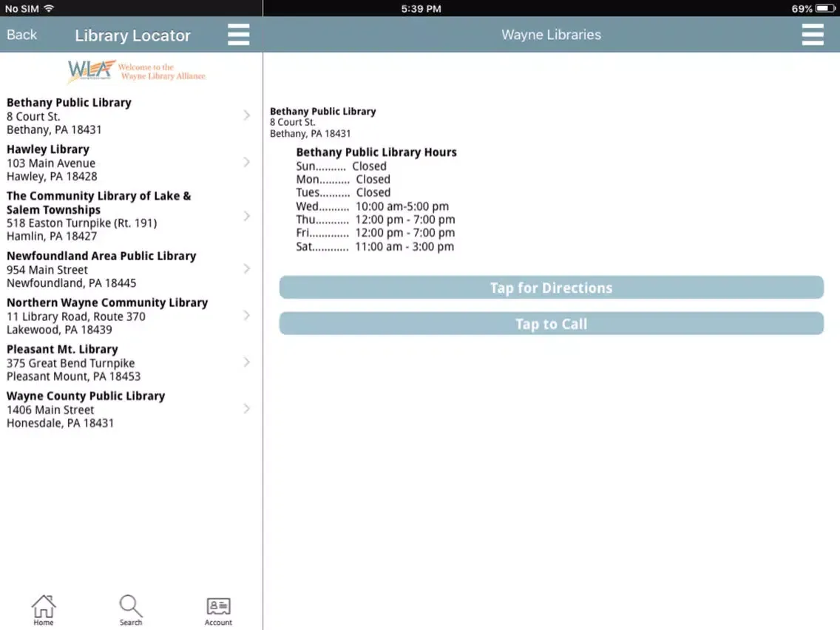Tap the Honesdale, PA 18431 line
840x630 pixels.
point(60,423)
